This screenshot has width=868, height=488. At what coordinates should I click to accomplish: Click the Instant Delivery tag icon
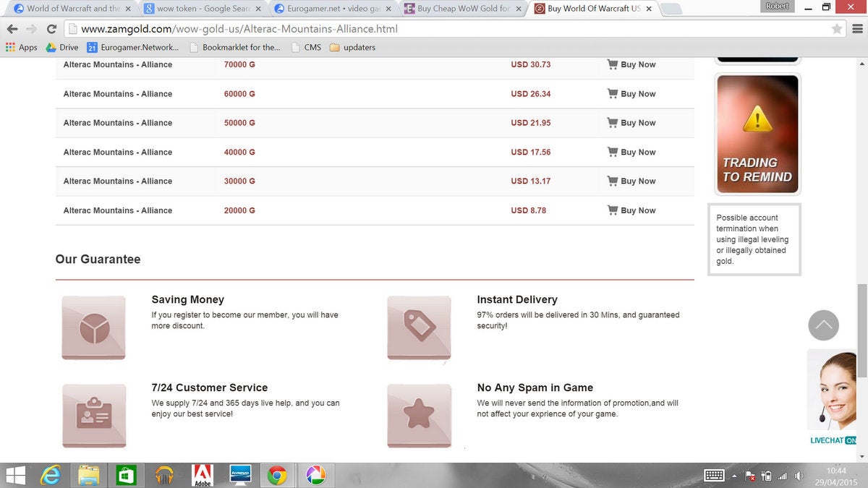pyautogui.click(x=419, y=328)
